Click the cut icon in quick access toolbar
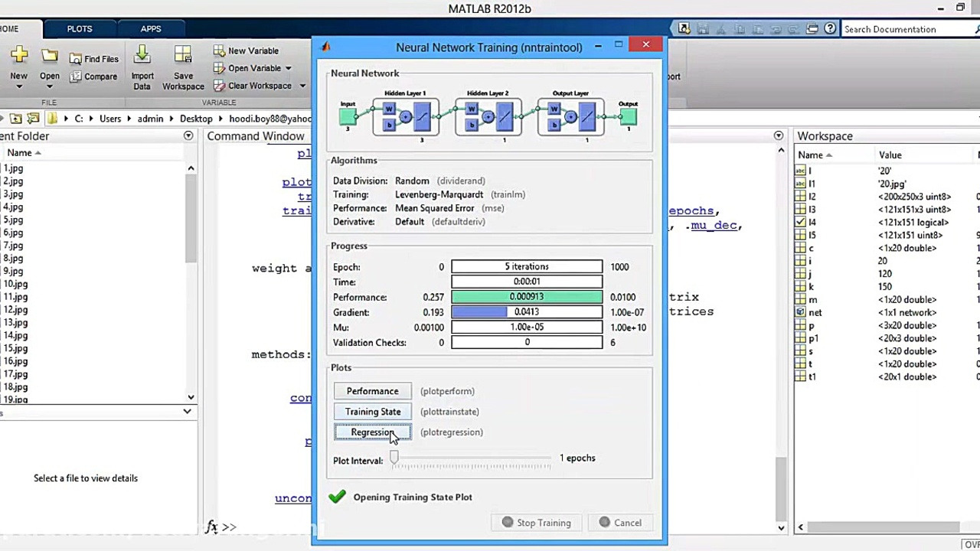The width and height of the screenshot is (980, 551). [722, 29]
